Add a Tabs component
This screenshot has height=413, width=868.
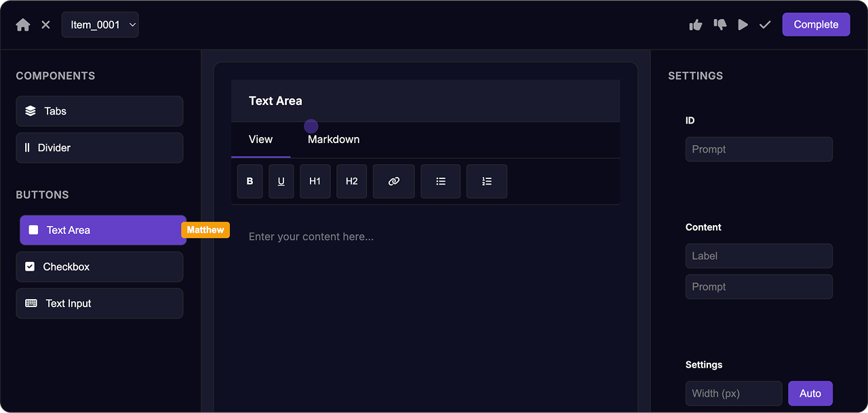click(100, 111)
